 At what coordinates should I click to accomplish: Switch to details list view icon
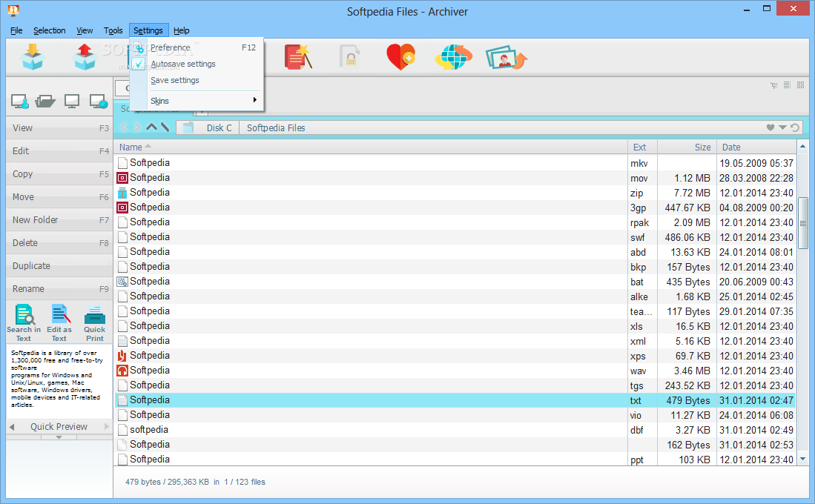787,84
